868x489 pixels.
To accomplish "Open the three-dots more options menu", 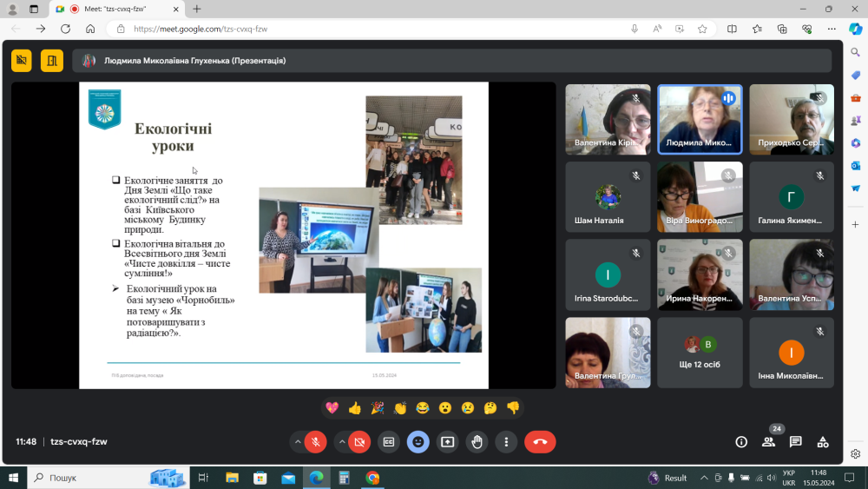I will pos(506,441).
